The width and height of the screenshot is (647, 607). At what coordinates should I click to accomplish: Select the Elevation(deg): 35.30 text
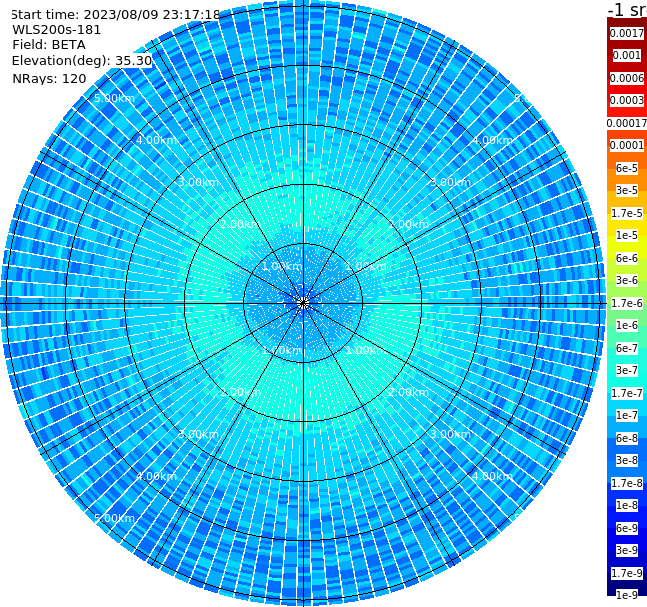82,61
